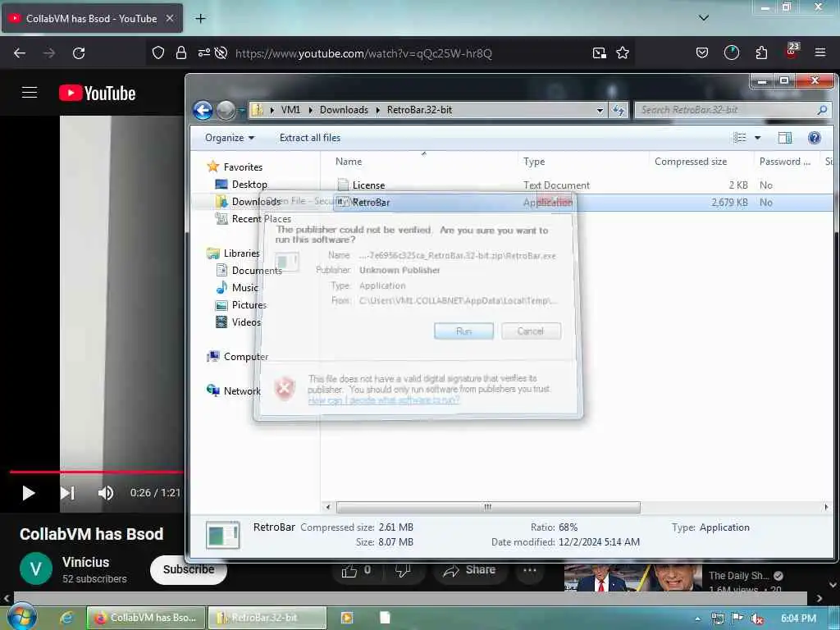Open 'How can I decide' help link
The height and width of the screenshot is (630, 840).
point(384,400)
